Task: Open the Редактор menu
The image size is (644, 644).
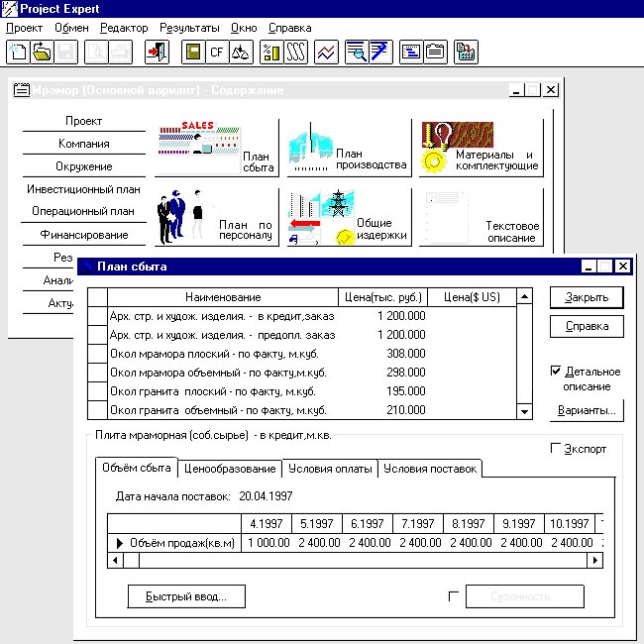Action: pyautogui.click(x=124, y=28)
